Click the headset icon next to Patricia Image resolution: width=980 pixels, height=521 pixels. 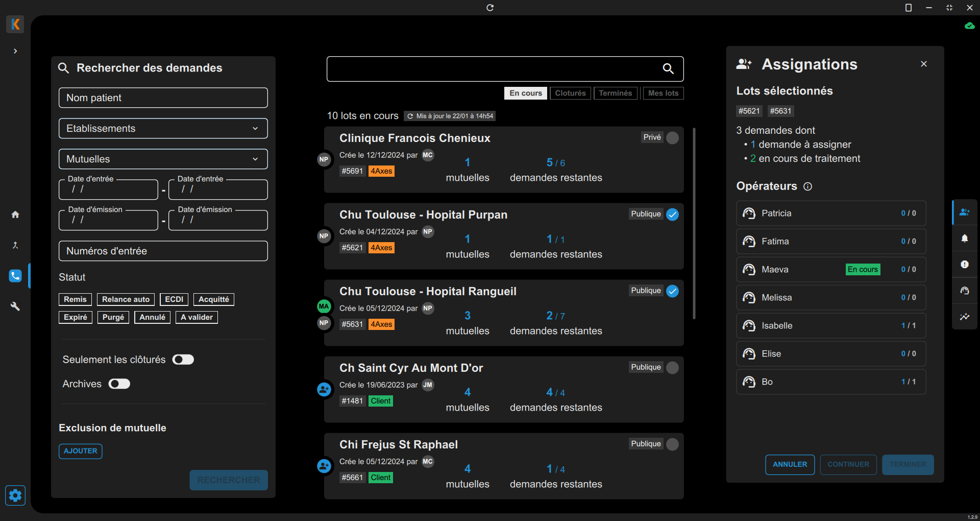(x=749, y=214)
